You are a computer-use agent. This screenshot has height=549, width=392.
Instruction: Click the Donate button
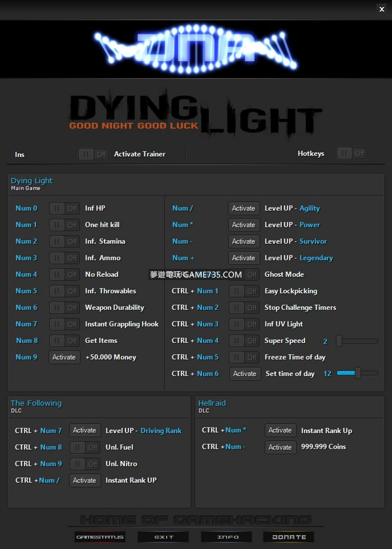click(289, 537)
